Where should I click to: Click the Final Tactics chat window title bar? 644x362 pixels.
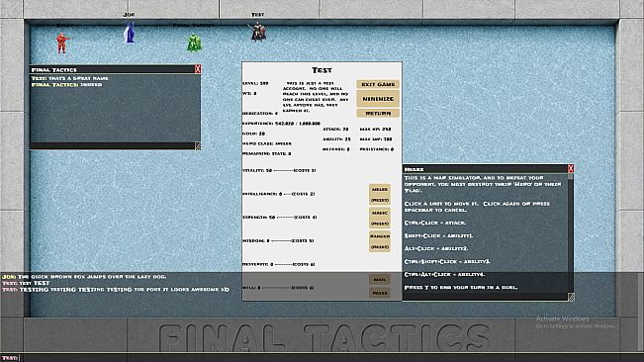tap(112, 69)
